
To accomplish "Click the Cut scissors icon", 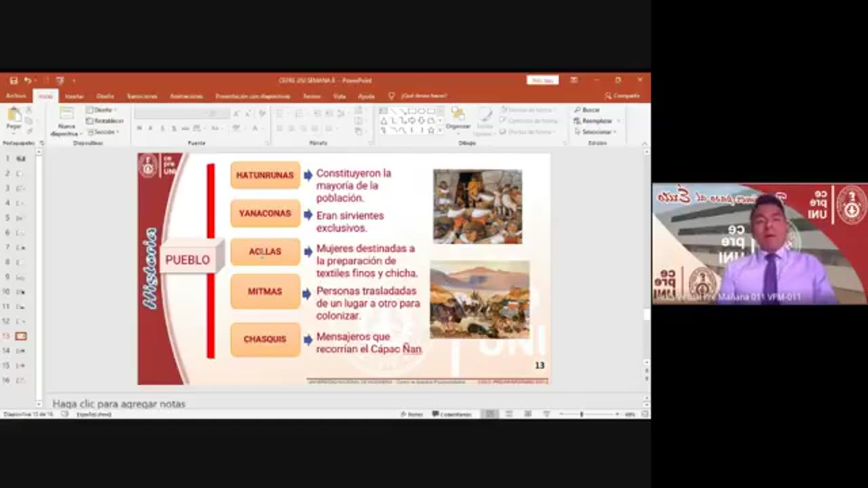I will [29, 110].
